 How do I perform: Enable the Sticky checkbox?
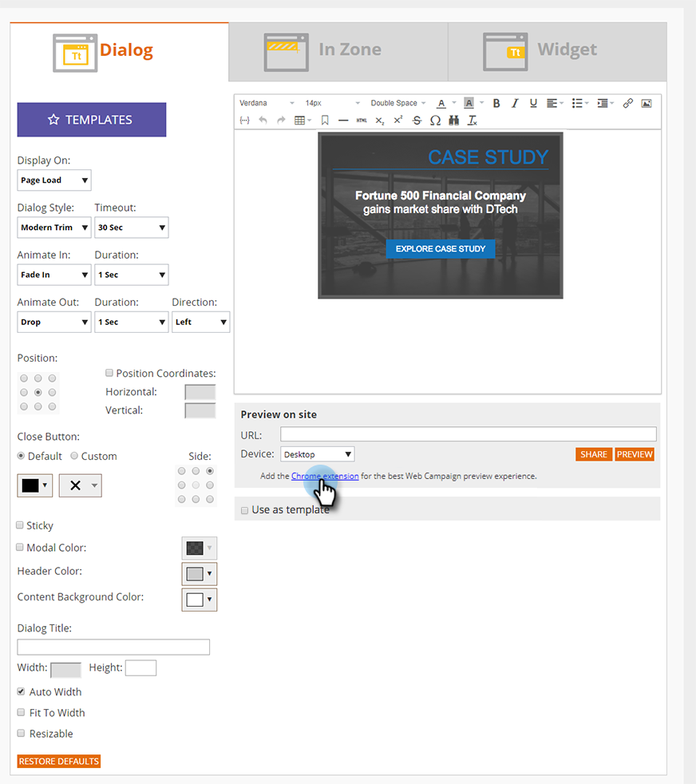point(20,525)
